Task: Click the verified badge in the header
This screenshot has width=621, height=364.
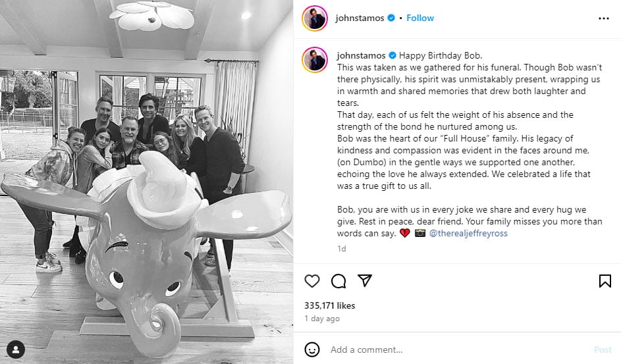Action: (391, 18)
